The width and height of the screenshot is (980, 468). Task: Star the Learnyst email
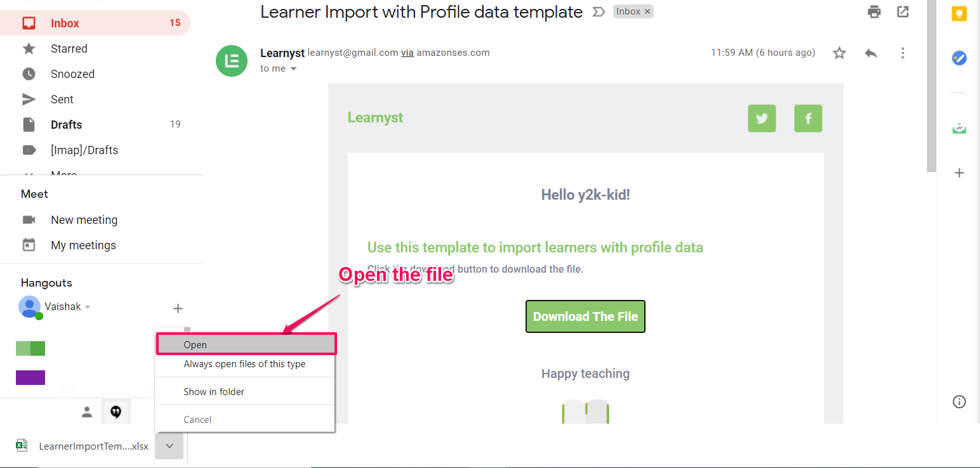(x=840, y=53)
